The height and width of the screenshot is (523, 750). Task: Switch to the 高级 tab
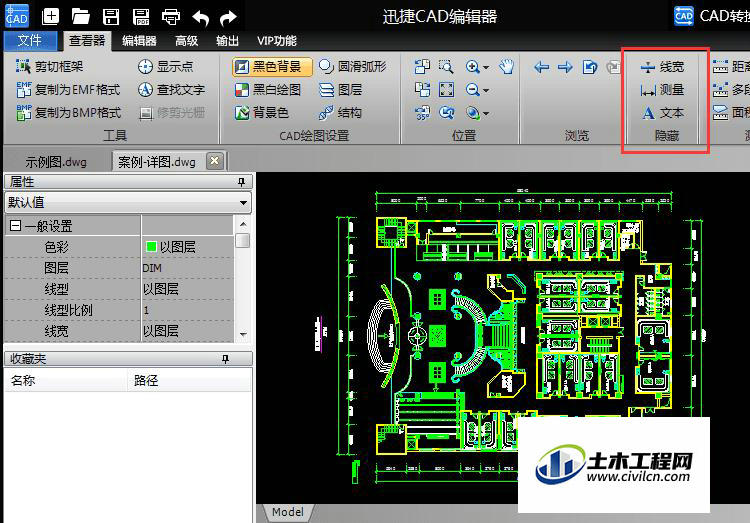coord(187,41)
